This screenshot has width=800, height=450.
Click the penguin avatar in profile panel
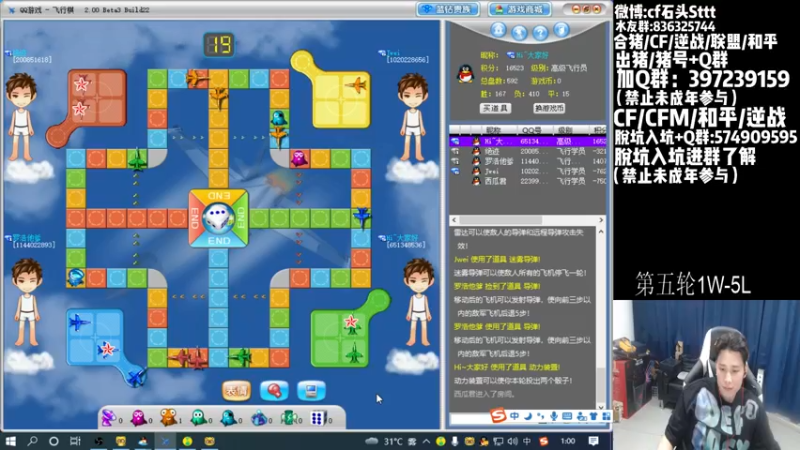(465, 74)
